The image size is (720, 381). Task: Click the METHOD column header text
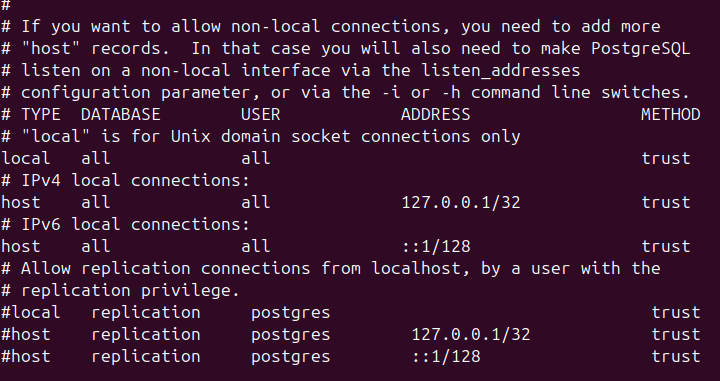[671, 114]
